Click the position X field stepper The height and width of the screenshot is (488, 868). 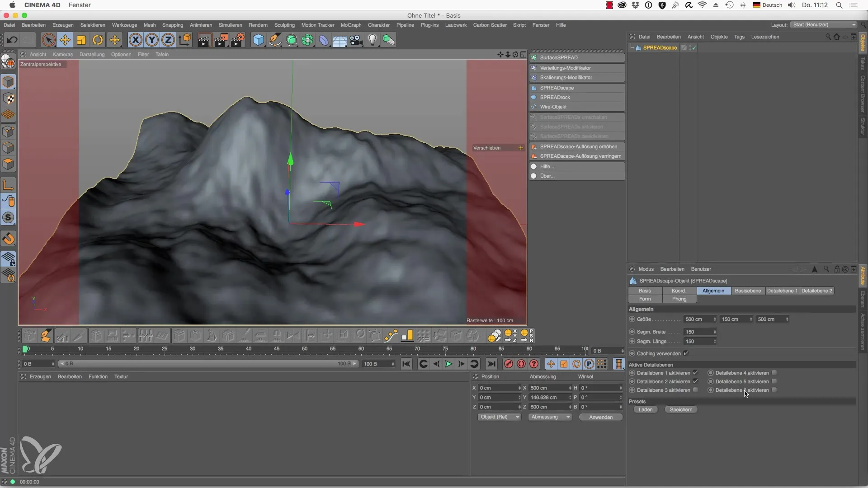519,388
